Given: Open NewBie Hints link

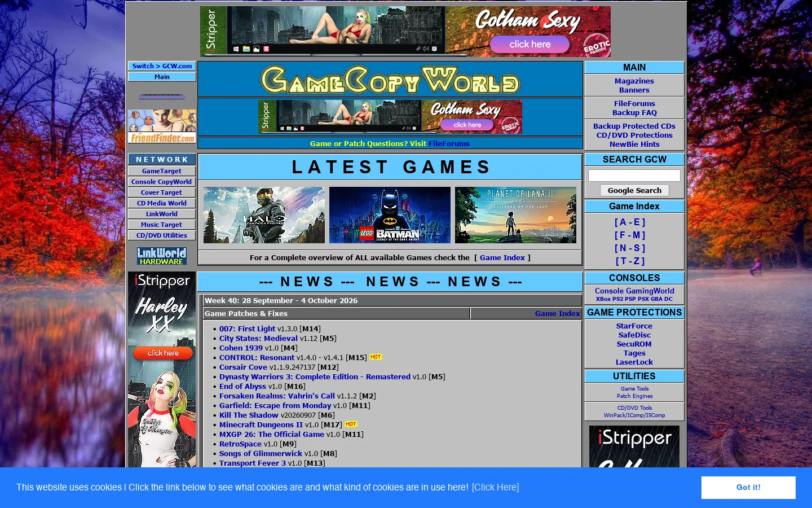Looking at the screenshot, I should [634, 144].
